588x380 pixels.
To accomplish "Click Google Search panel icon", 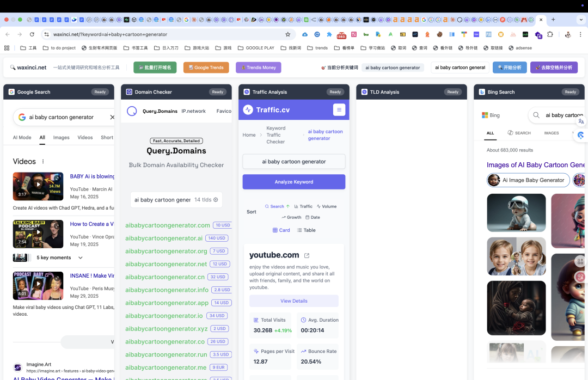I will click(11, 92).
